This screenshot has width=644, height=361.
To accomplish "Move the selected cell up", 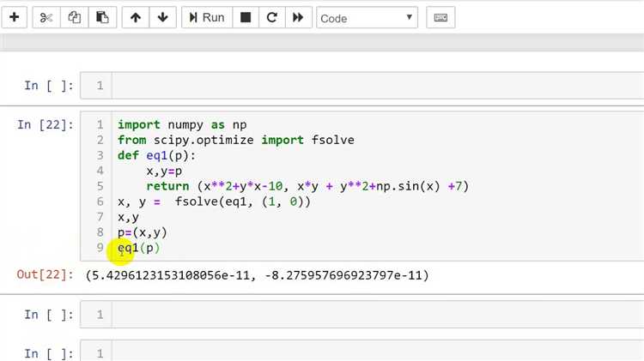I will point(136,17).
